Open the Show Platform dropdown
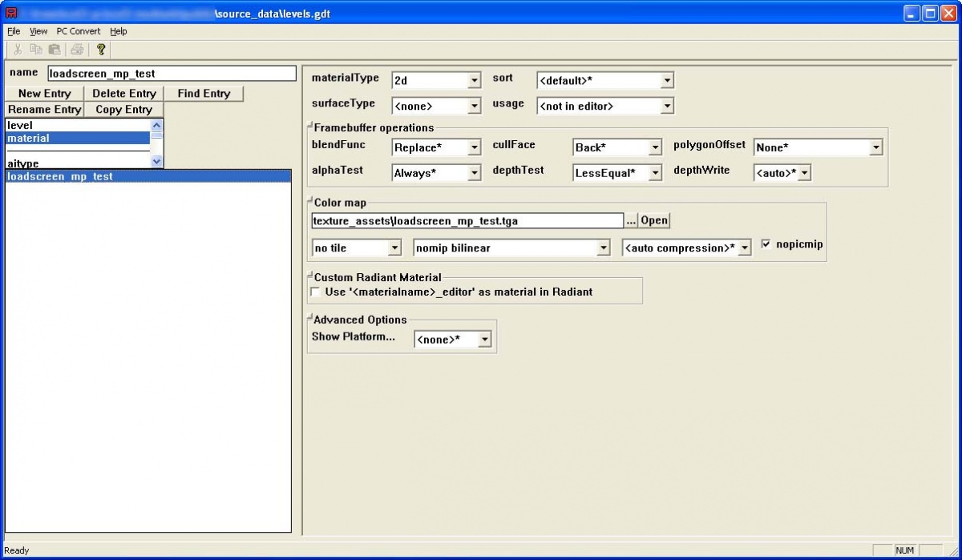The image size is (962, 560). click(x=483, y=339)
